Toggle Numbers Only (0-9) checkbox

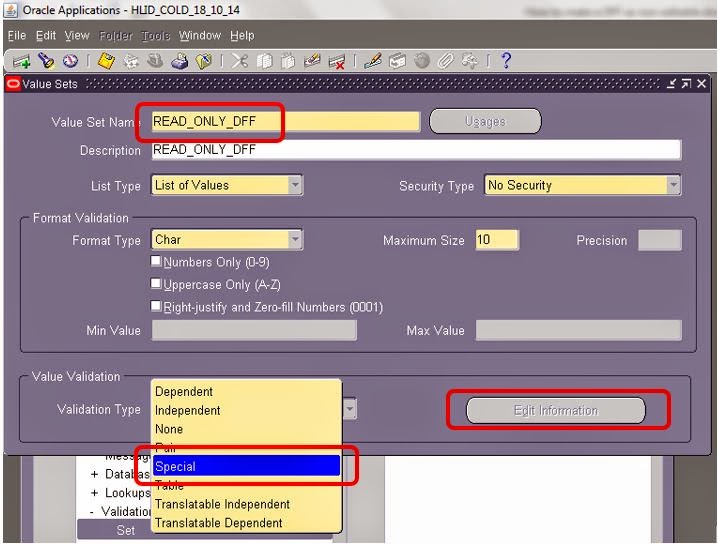click(156, 261)
